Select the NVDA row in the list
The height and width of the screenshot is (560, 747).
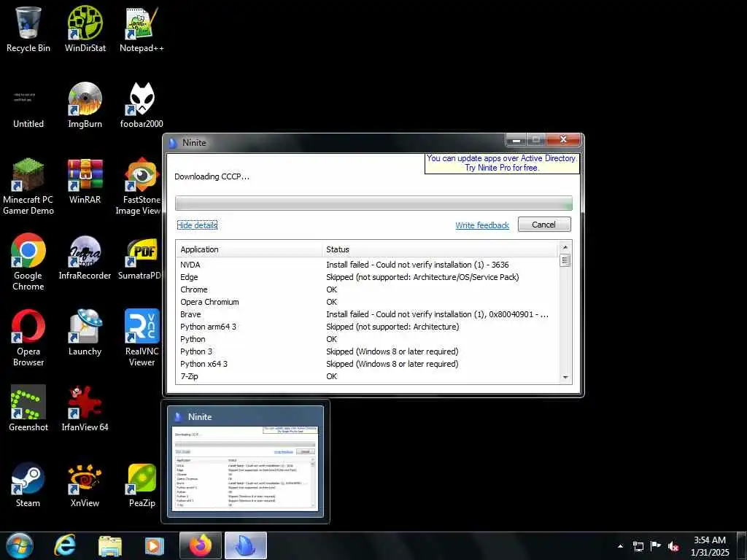tap(367, 265)
